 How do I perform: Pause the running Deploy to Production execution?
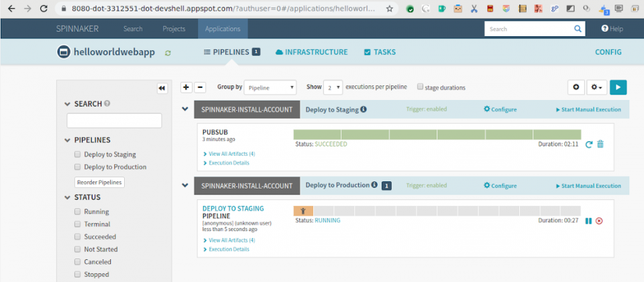[x=588, y=221]
